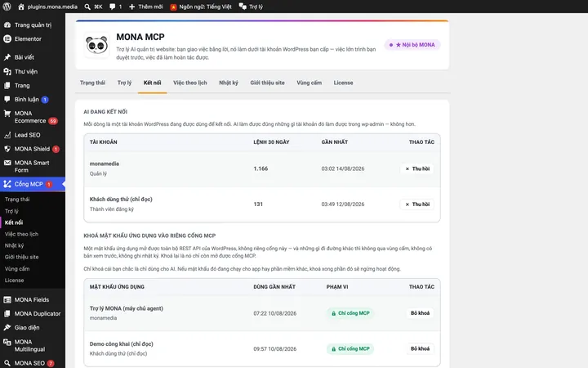The image size is (588, 368).
Task: Click Ngôn ngữ: Tiếng Việt in admin bar
Action: tap(205, 7)
